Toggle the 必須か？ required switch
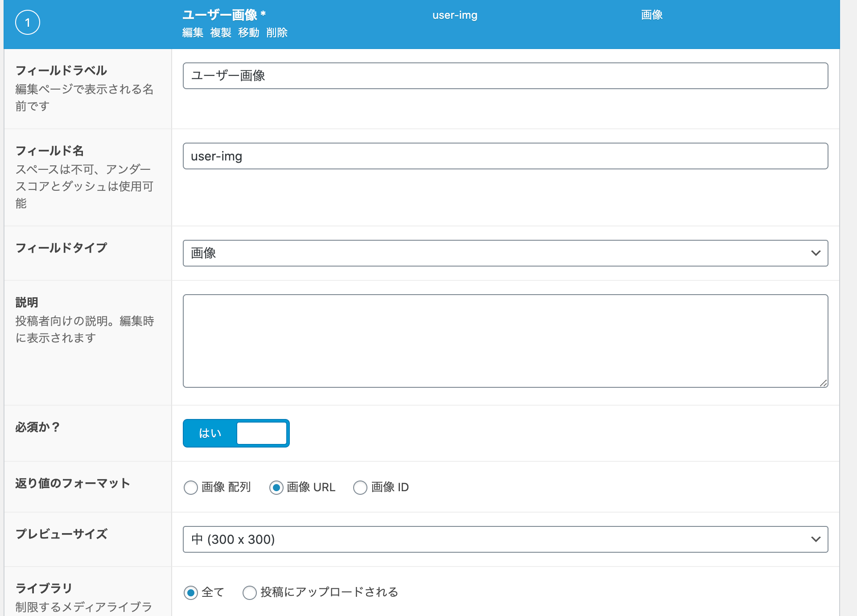 pos(236,433)
